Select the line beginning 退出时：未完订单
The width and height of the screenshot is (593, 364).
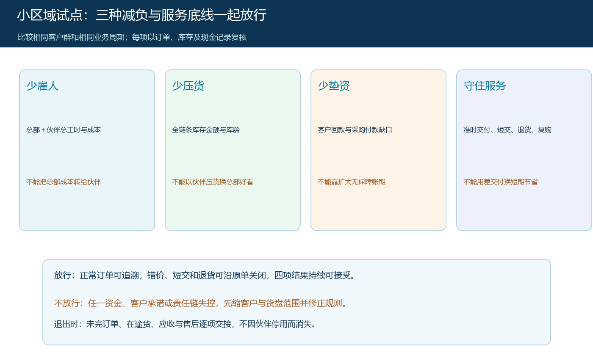coord(185,324)
